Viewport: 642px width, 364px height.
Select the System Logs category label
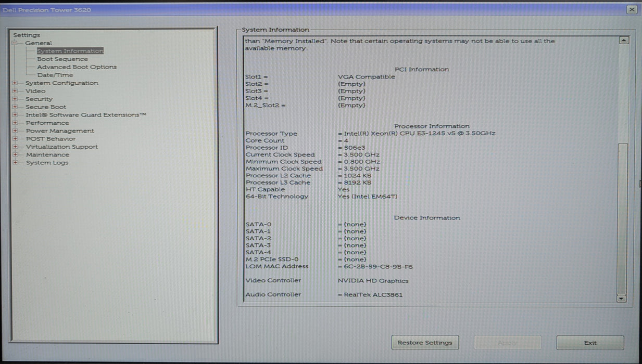pyautogui.click(x=47, y=163)
